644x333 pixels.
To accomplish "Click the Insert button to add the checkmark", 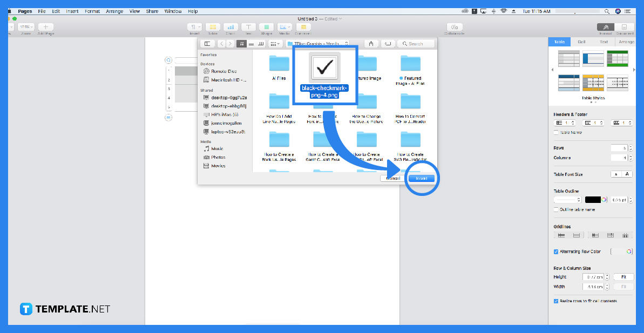I will click(422, 178).
